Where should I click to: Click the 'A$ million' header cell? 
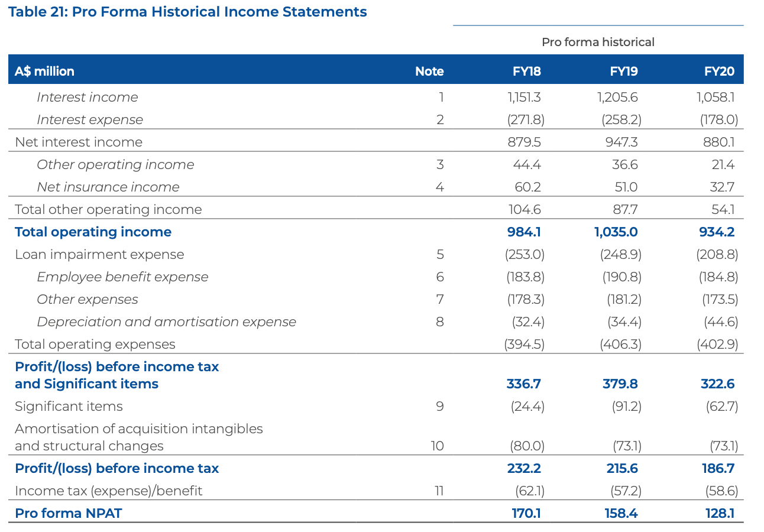click(x=44, y=72)
